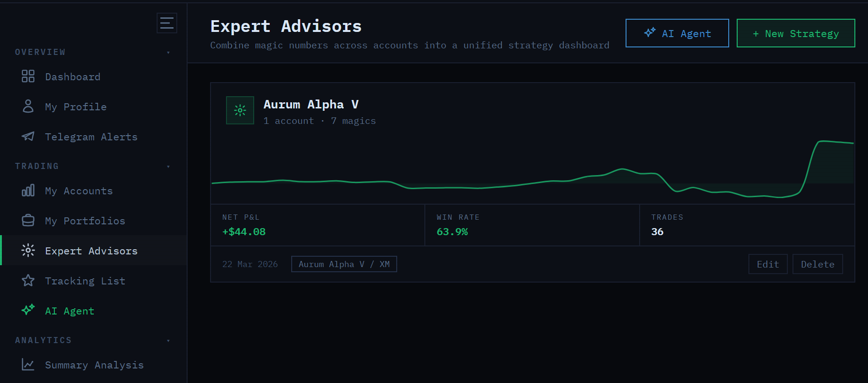The height and width of the screenshot is (383, 868).
Task: Open the AI Agent from the header button
Action: 677,33
